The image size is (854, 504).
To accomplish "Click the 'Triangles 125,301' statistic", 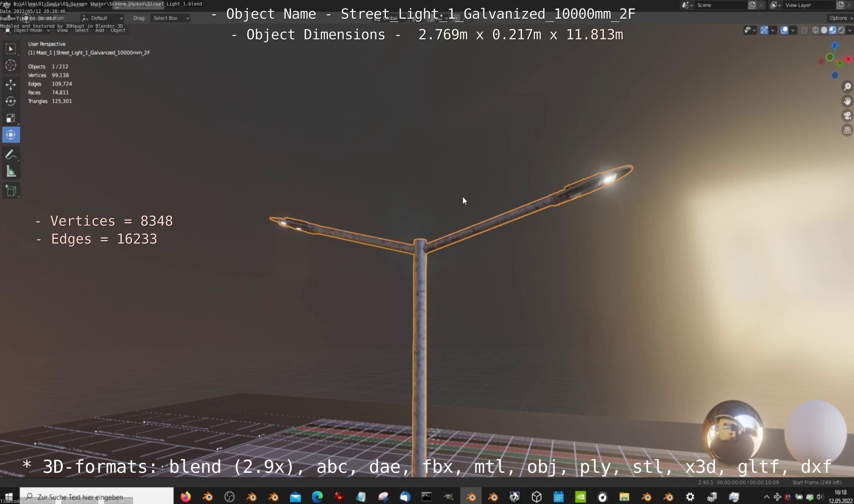I will pyautogui.click(x=50, y=101).
